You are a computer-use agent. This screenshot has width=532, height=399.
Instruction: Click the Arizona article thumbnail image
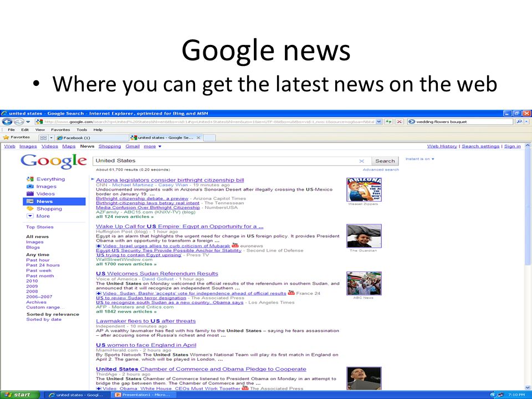[x=364, y=190]
